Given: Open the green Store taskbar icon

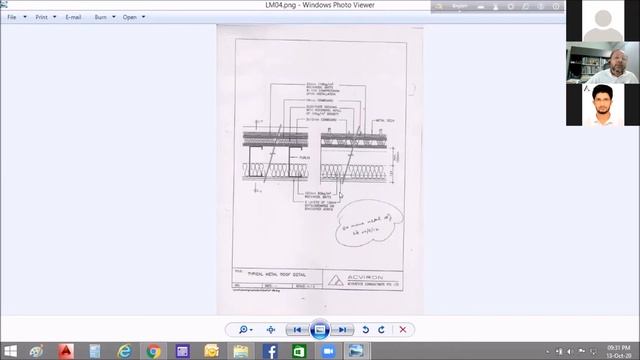Looking at the screenshot, I should 299,351.
